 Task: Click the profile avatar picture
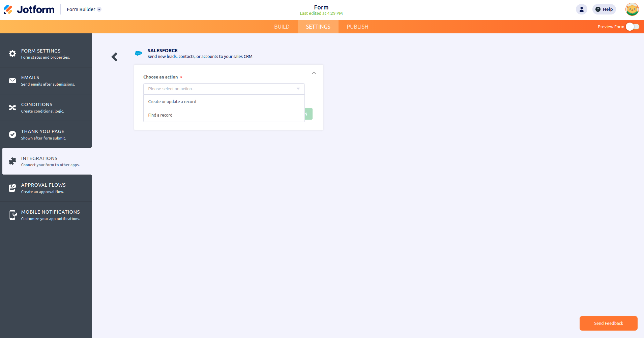(x=632, y=9)
